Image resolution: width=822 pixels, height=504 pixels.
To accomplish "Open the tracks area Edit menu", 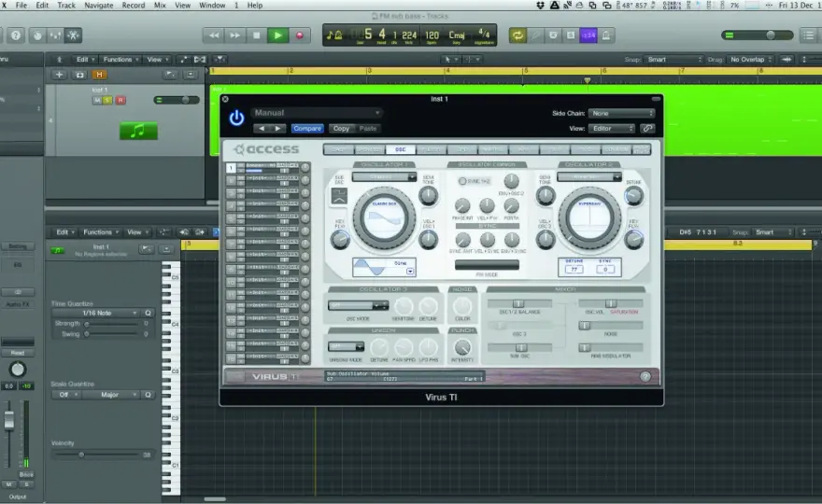I will point(85,60).
